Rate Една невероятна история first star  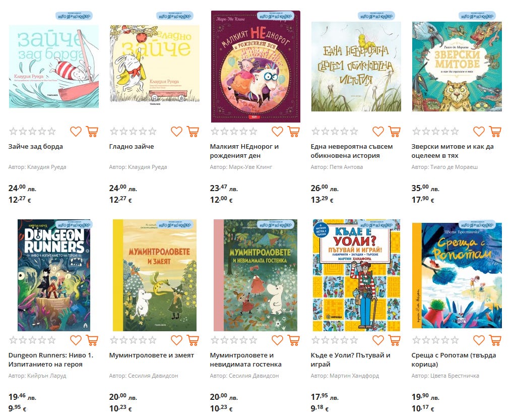tap(315, 131)
